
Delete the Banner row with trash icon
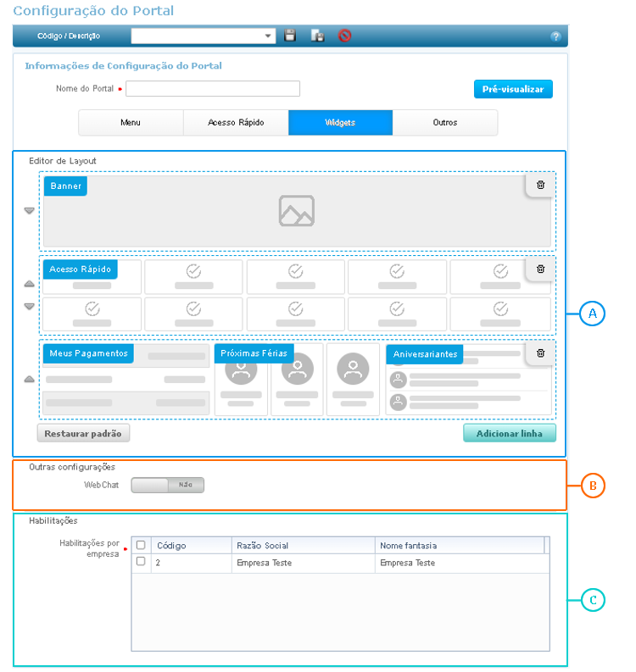point(541,184)
